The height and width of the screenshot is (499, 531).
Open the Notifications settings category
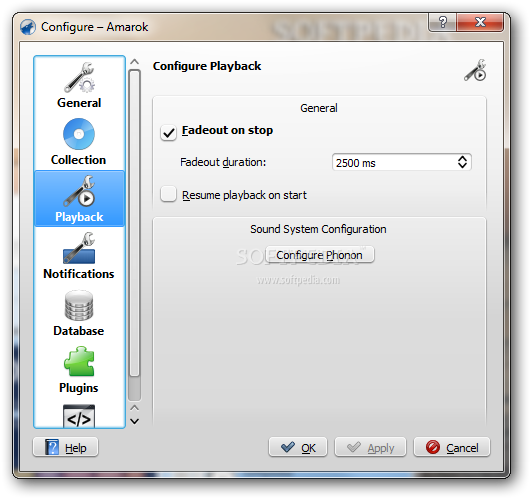[x=79, y=255]
